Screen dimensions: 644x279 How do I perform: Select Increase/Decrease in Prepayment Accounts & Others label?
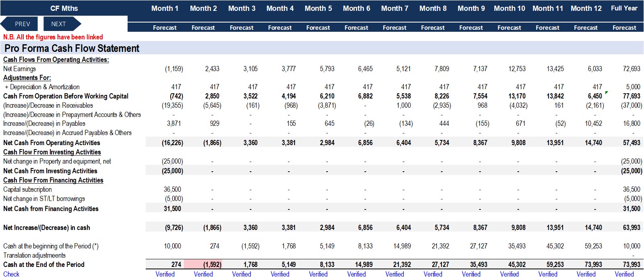(x=72, y=115)
